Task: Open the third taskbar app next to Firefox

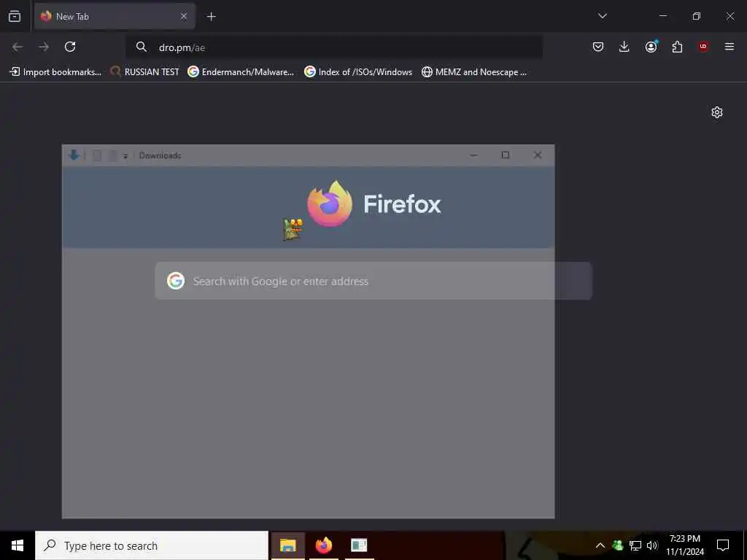Action: (x=359, y=545)
